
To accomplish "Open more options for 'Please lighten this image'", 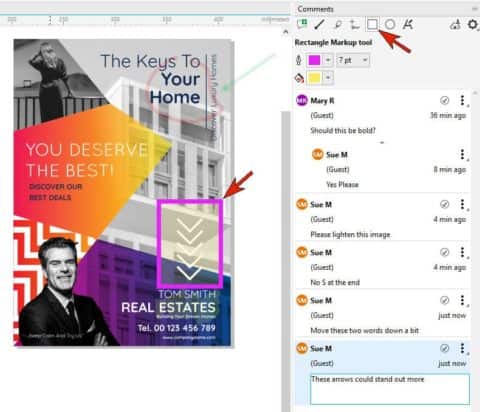I will point(462,204).
